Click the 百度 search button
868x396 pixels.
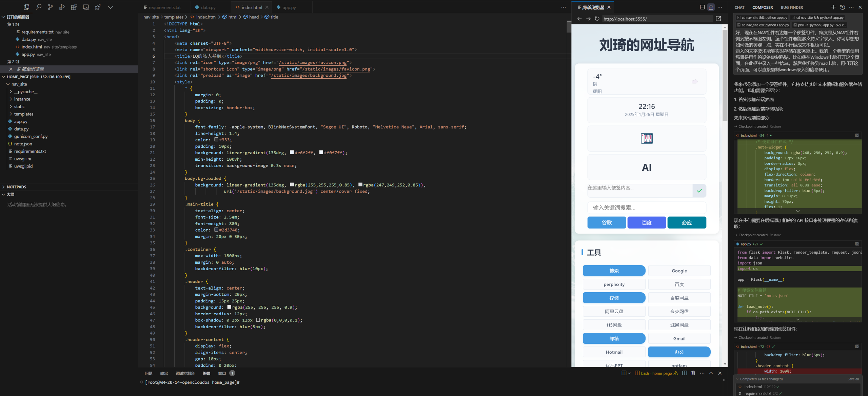647,223
